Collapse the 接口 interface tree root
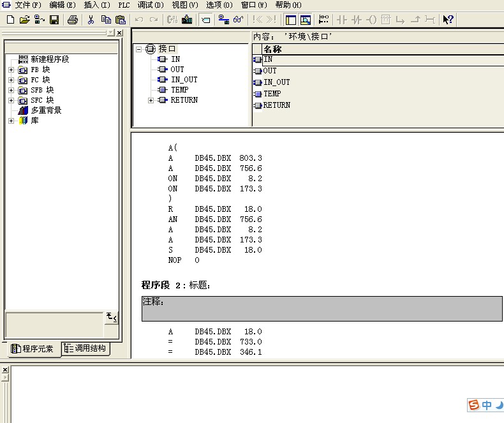Viewport: 504px width, 423px height. pyautogui.click(x=138, y=49)
